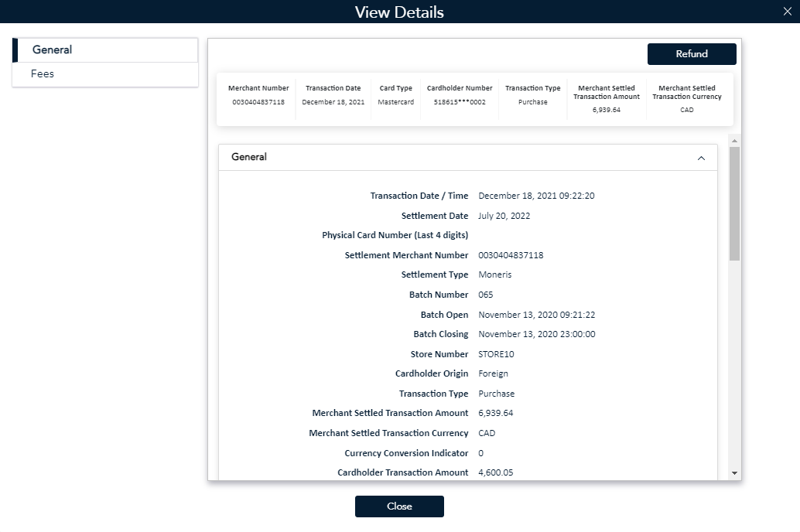This screenshot has width=800, height=532.
Task: Click Transaction Type Purchase in General list
Action: pyautogui.click(x=497, y=394)
